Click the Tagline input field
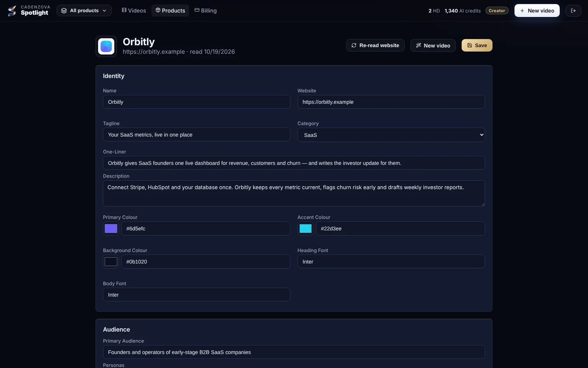The image size is (588, 368). pyautogui.click(x=197, y=135)
